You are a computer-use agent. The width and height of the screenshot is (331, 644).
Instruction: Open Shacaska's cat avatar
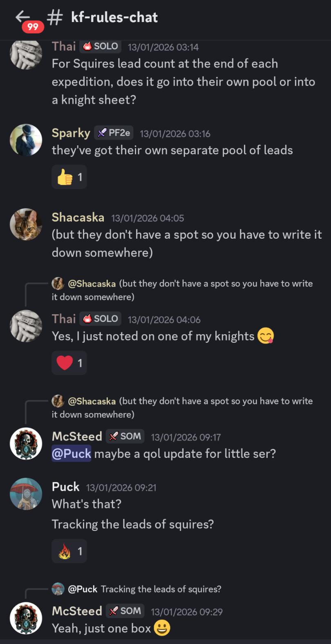[26, 224]
